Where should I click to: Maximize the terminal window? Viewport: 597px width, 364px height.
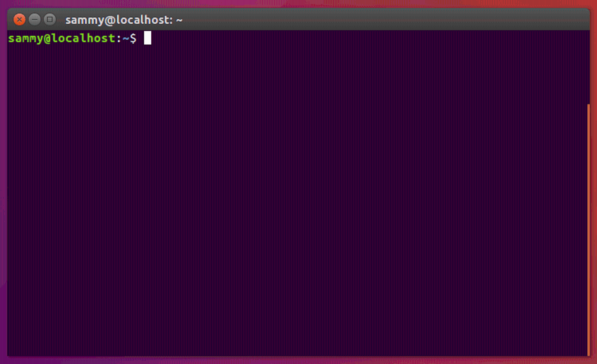point(50,20)
